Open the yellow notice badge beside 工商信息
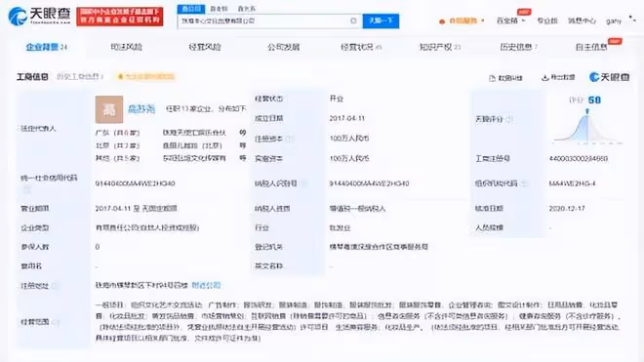 [x=146, y=76]
